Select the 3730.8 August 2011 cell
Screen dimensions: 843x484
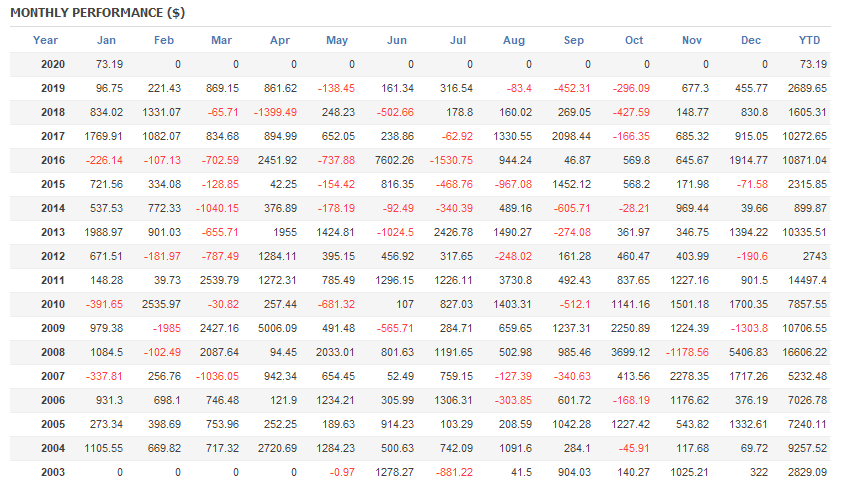[514, 280]
